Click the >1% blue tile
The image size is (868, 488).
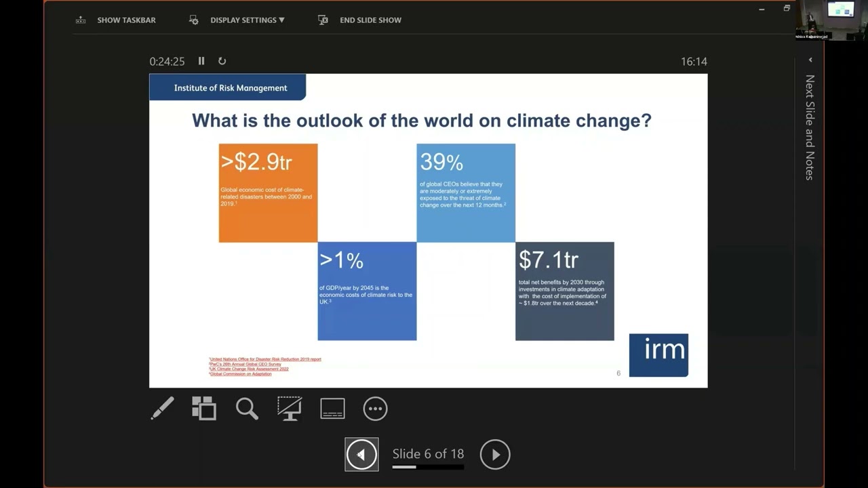point(367,291)
